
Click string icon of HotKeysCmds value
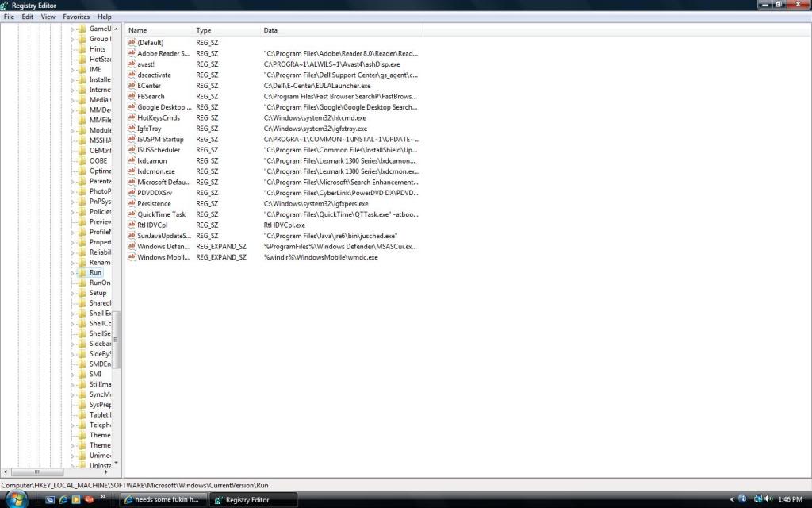[132, 117]
